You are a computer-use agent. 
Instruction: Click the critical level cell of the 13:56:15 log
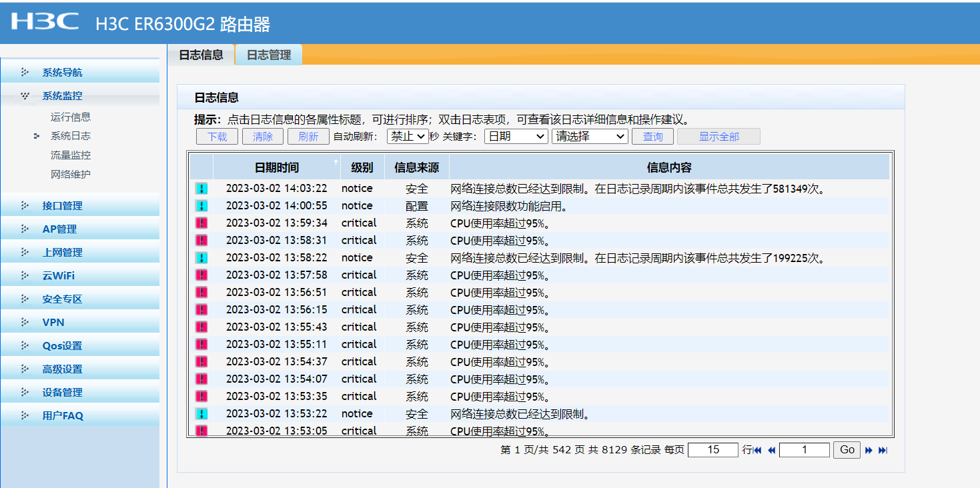click(x=359, y=310)
